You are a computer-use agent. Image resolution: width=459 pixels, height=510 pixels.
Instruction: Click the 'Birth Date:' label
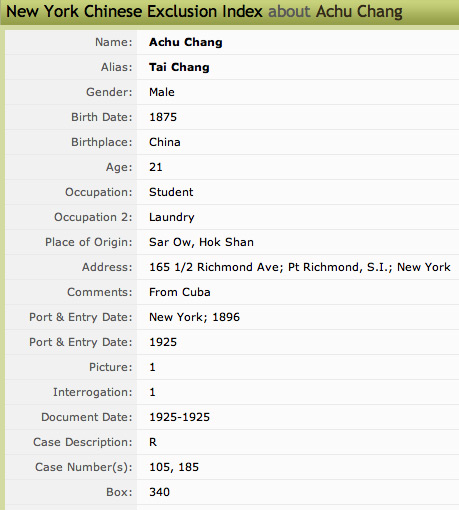(x=102, y=117)
